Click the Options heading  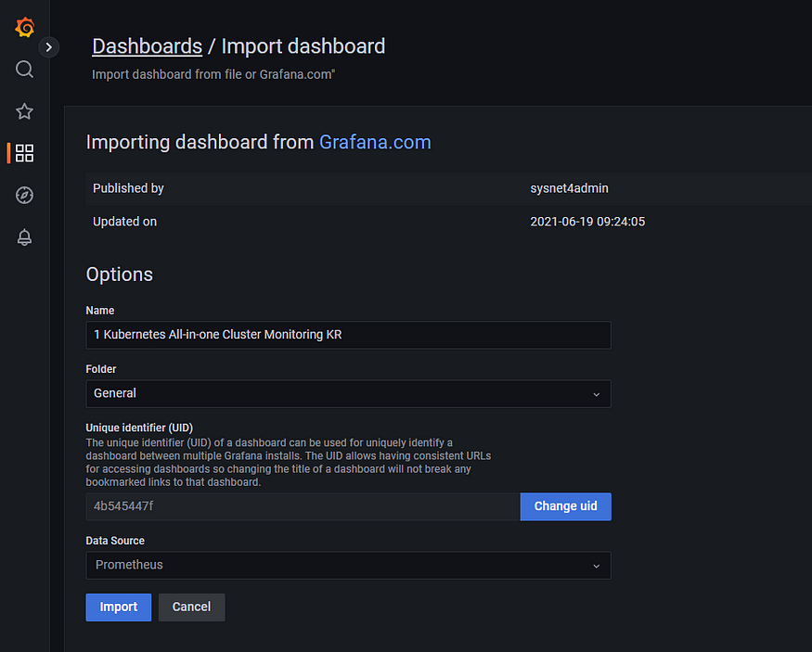click(x=120, y=275)
